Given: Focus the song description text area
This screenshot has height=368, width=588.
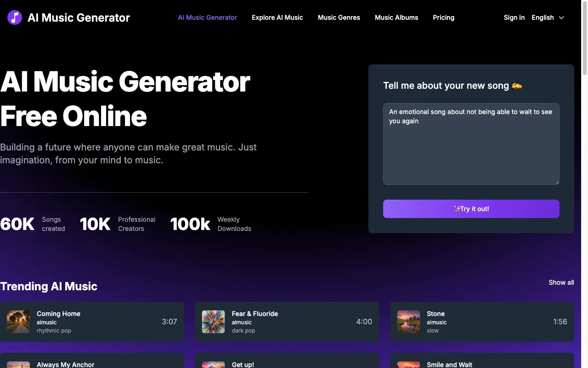Looking at the screenshot, I should [471, 144].
